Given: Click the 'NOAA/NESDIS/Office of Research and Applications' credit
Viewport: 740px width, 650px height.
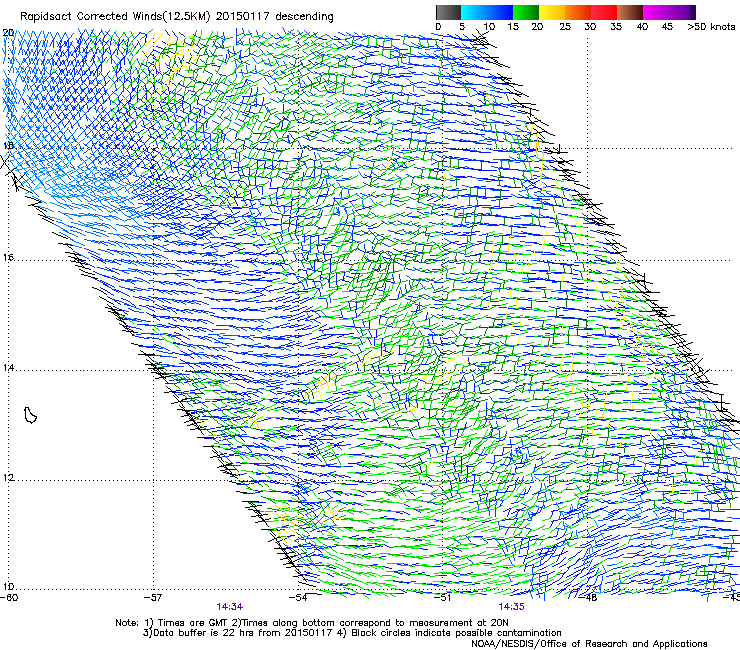Looking at the screenshot, I should click(x=589, y=644).
